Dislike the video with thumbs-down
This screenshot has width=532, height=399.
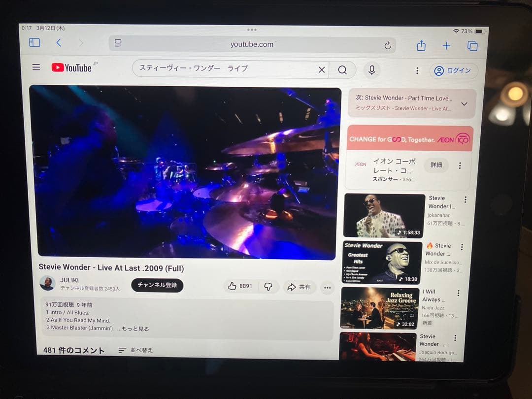point(268,287)
